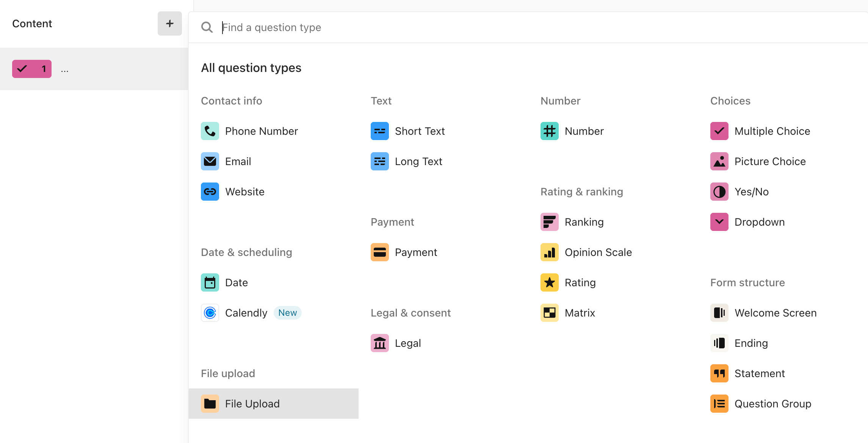
Task: Click the File Upload folder icon
Action: (210, 404)
